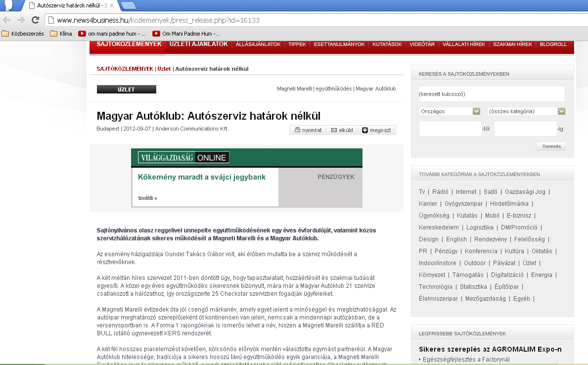Open SZAKMAI HÍREK navigation item
588x365 pixels.
click(512, 45)
